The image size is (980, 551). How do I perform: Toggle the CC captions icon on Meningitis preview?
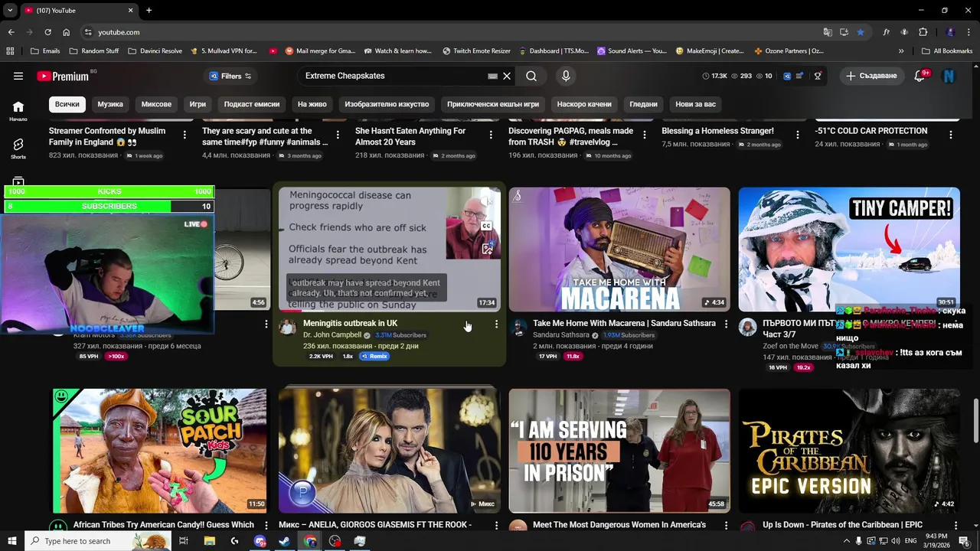[486, 226]
